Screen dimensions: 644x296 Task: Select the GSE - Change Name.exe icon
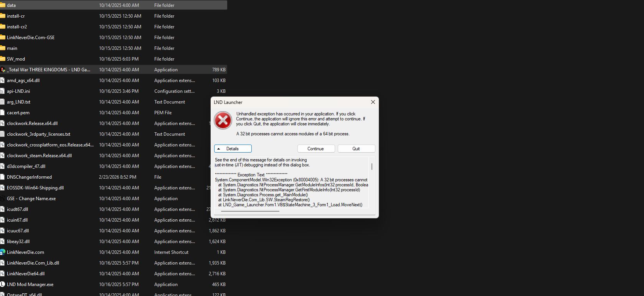(3, 199)
